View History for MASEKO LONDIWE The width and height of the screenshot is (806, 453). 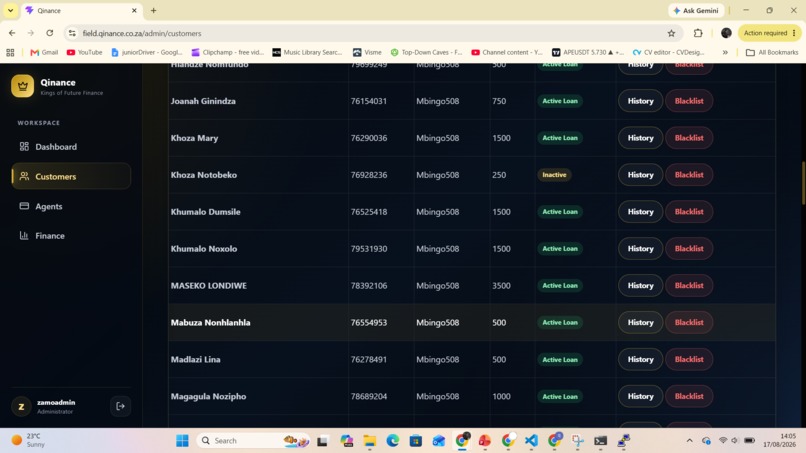click(x=640, y=285)
